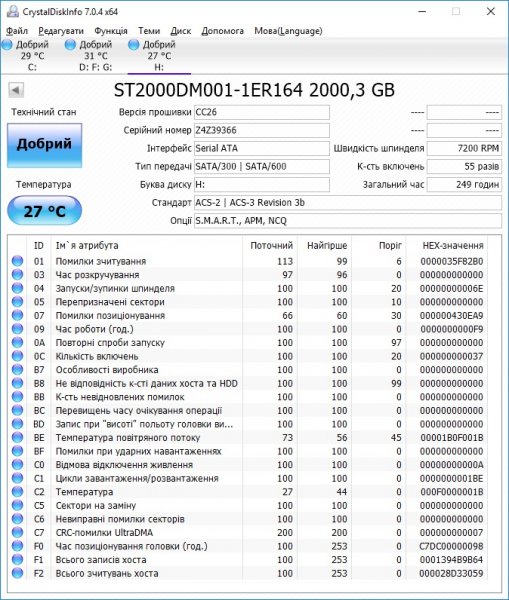Click status icon for F0 Час позиціонування головки

click(17, 546)
